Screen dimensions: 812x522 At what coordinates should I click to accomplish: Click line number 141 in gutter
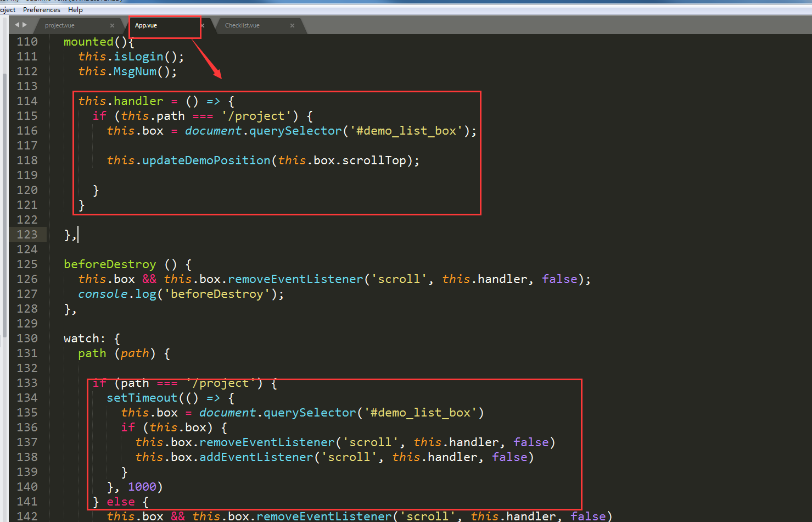click(27, 502)
